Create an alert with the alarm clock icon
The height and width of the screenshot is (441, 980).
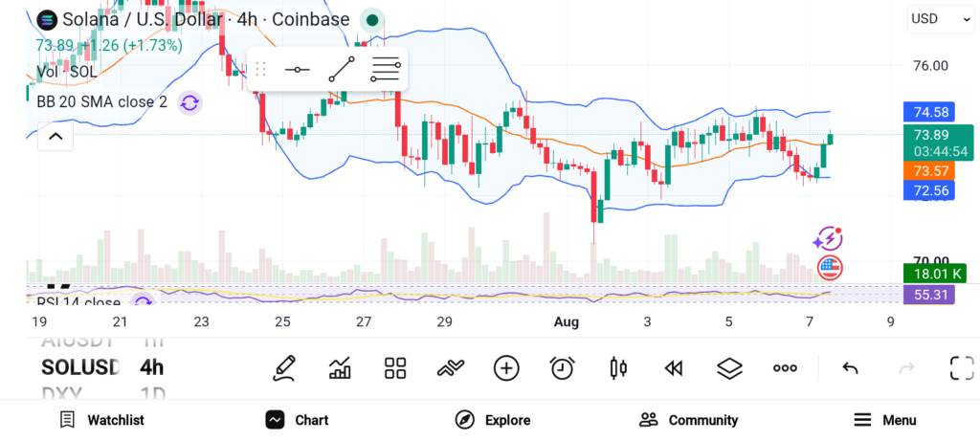[x=563, y=368]
